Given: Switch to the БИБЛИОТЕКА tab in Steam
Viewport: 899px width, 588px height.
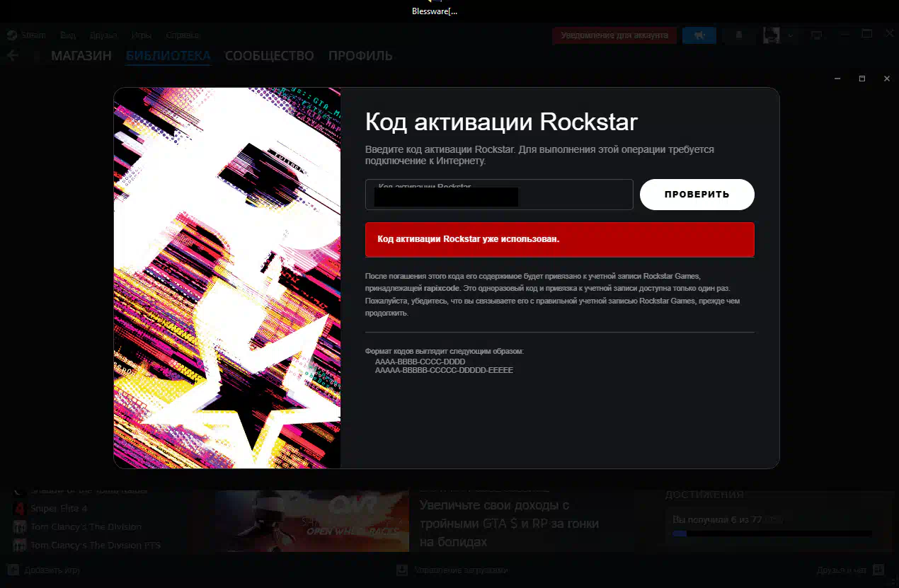Looking at the screenshot, I should coord(168,56).
